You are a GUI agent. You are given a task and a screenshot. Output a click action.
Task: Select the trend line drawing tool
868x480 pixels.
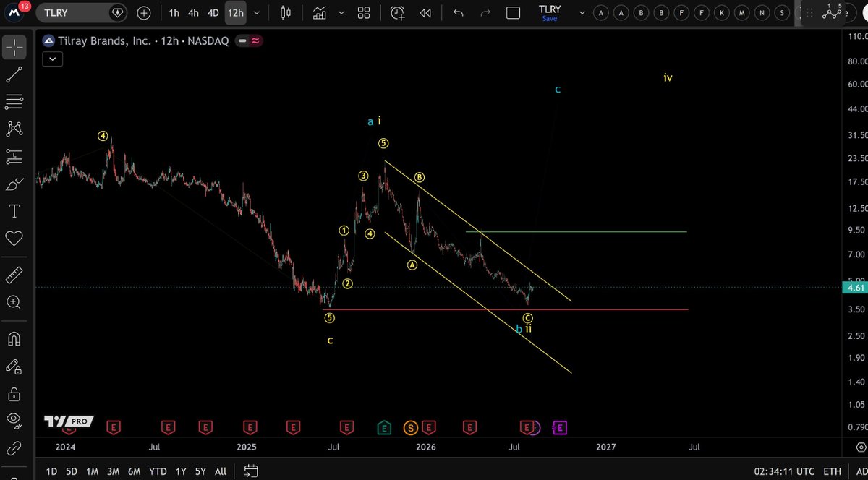click(x=14, y=74)
